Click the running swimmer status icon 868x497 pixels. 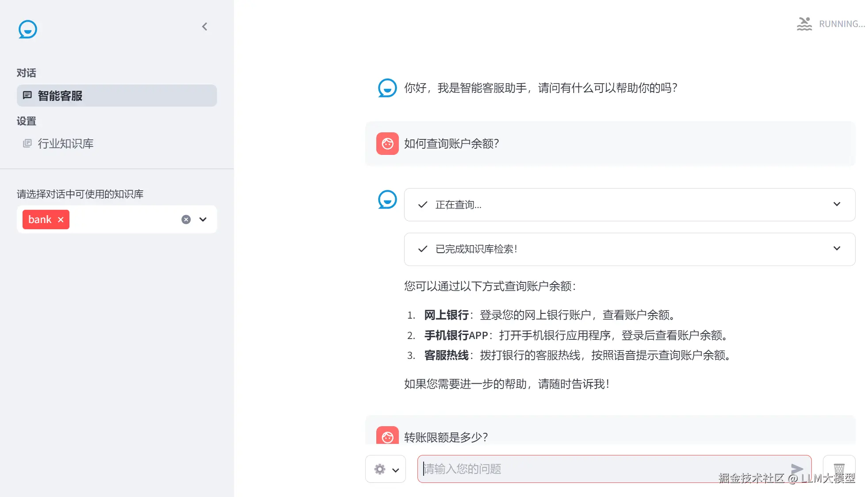coord(804,24)
